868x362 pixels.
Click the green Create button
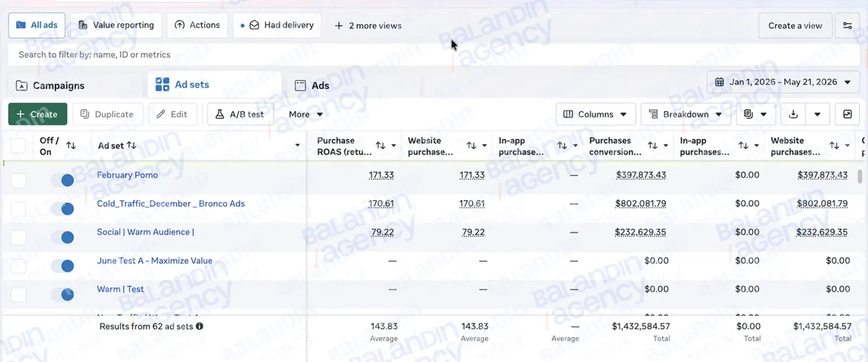37,114
